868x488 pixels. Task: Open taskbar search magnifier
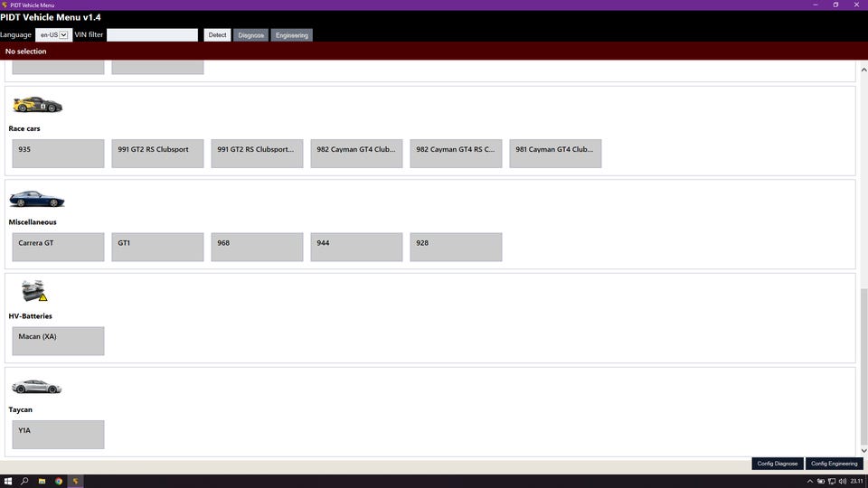24,482
